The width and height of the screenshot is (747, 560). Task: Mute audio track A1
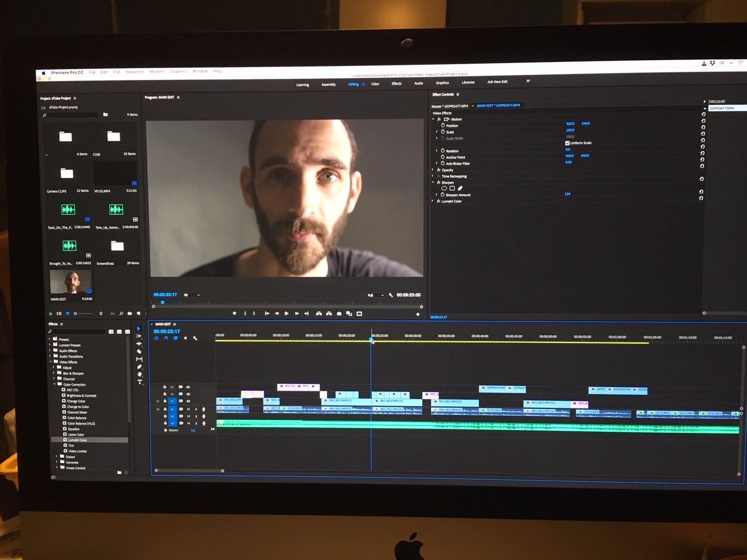[x=189, y=409]
